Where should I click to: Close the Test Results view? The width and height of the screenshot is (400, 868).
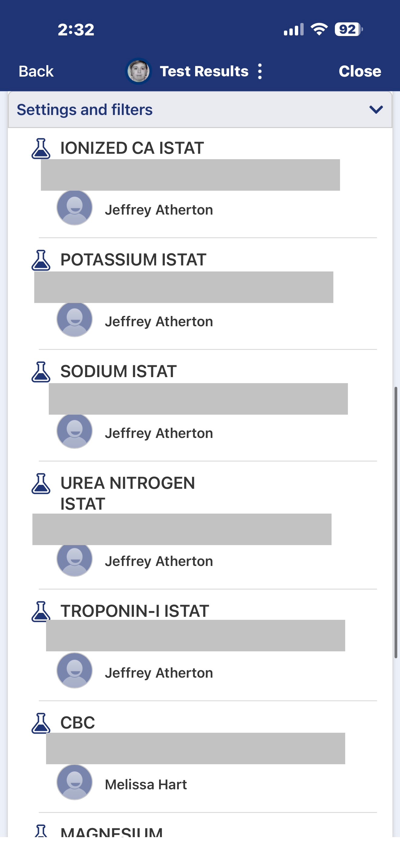pos(359,71)
